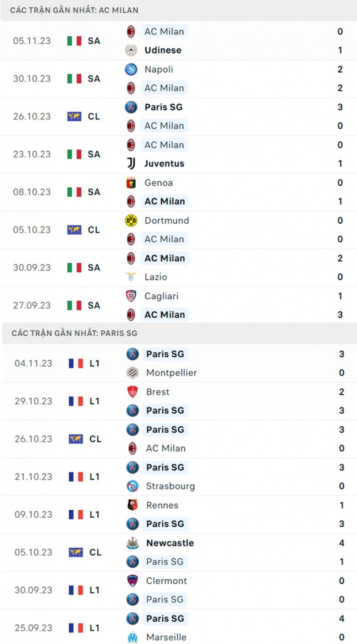Click the Montpellier club logo
The width and height of the screenshot is (357, 644).
(133, 373)
